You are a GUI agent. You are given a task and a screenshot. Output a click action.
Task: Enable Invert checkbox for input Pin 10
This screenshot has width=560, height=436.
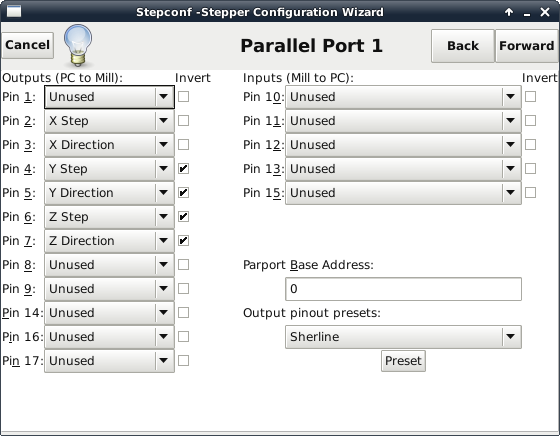point(530,97)
